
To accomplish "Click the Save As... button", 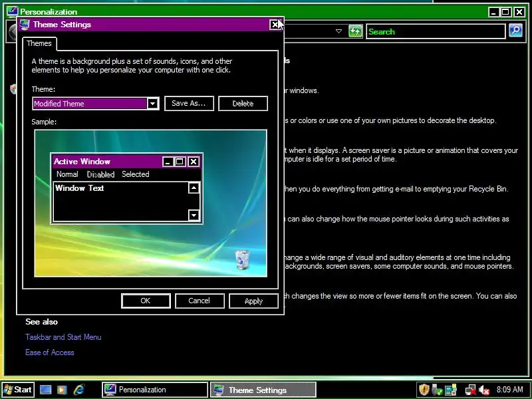I will click(189, 104).
